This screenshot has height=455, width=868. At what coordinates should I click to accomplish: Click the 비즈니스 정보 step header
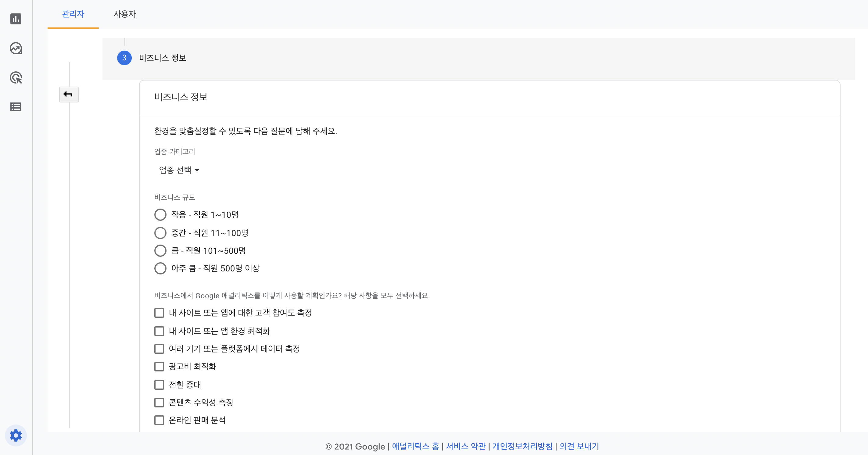pos(163,58)
